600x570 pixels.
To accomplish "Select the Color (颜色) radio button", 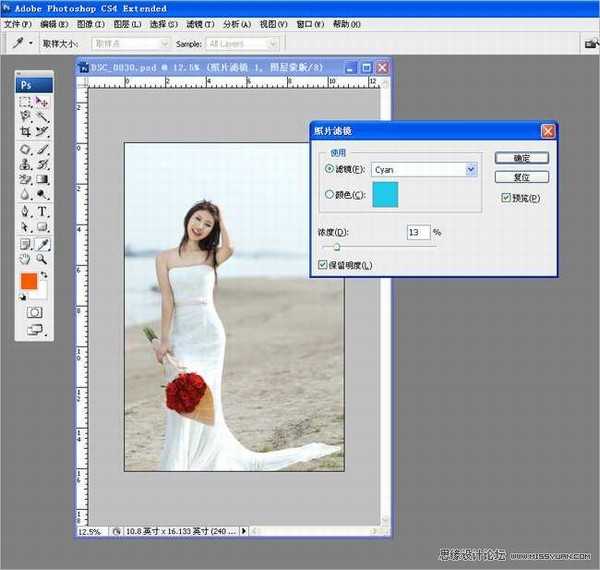I will point(330,194).
